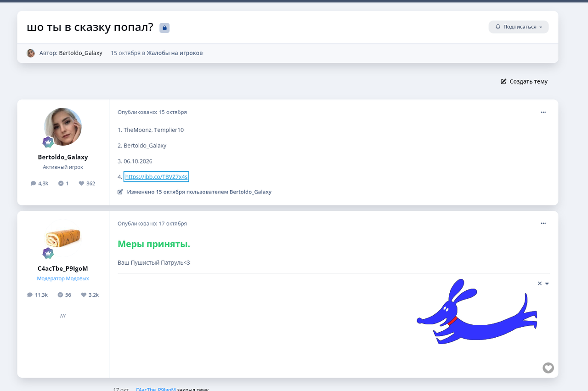Image resolution: width=588 pixels, height=391 pixels.
Task: Click the lock icon beside the topic title
Action: pyautogui.click(x=164, y=28)
